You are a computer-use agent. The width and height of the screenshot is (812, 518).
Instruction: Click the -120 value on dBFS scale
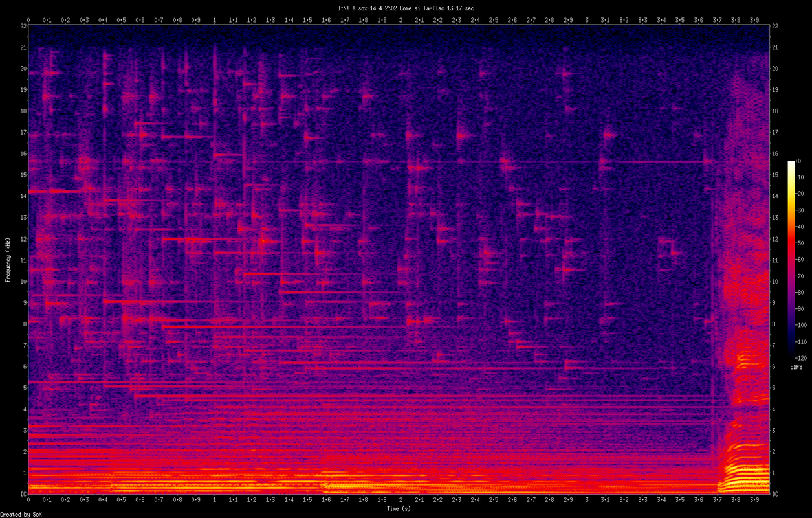802,357
